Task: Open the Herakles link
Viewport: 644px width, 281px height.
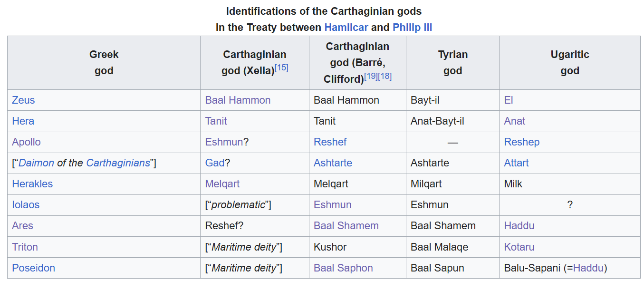Action: pos(32,184)
